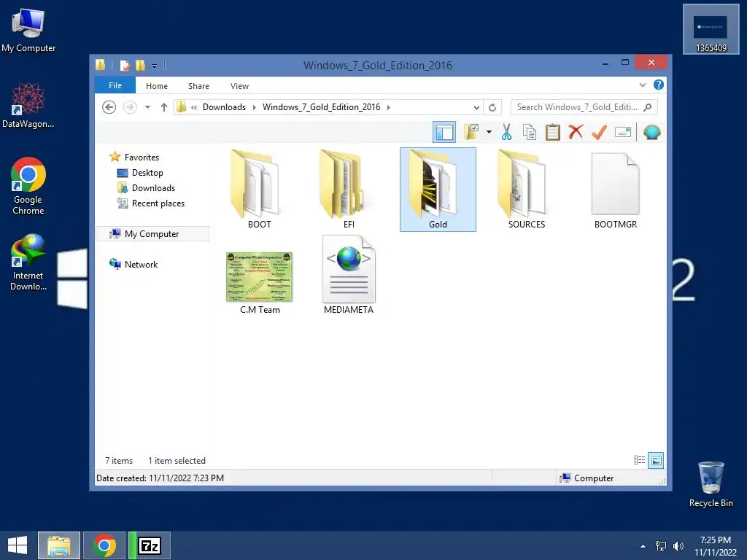Click the blue shell icon in toolbar

coord(651,132)
